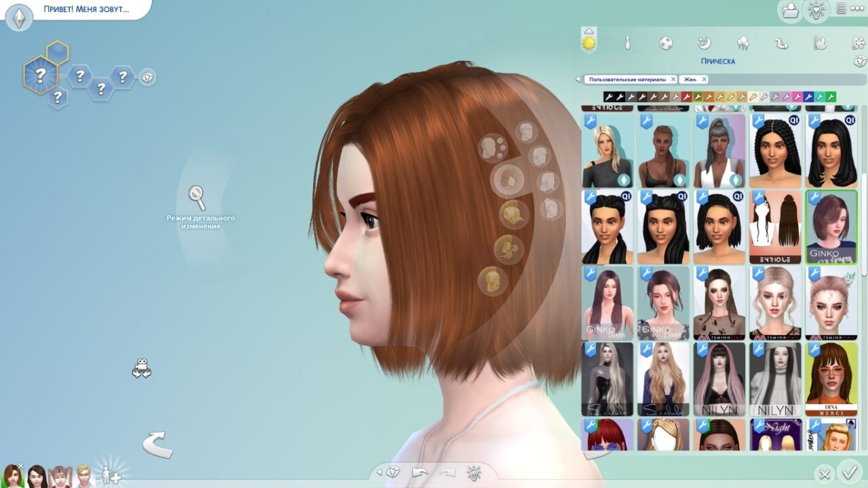Remove the Пользовательские материалы filter
This screenshot has height=488, width=868.
673,79
